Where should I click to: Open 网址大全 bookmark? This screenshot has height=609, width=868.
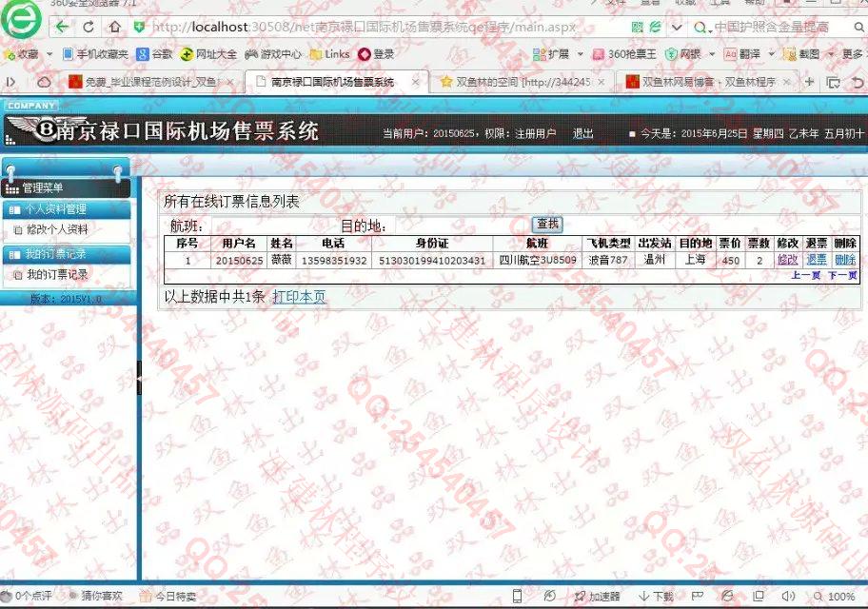[208, 54]
